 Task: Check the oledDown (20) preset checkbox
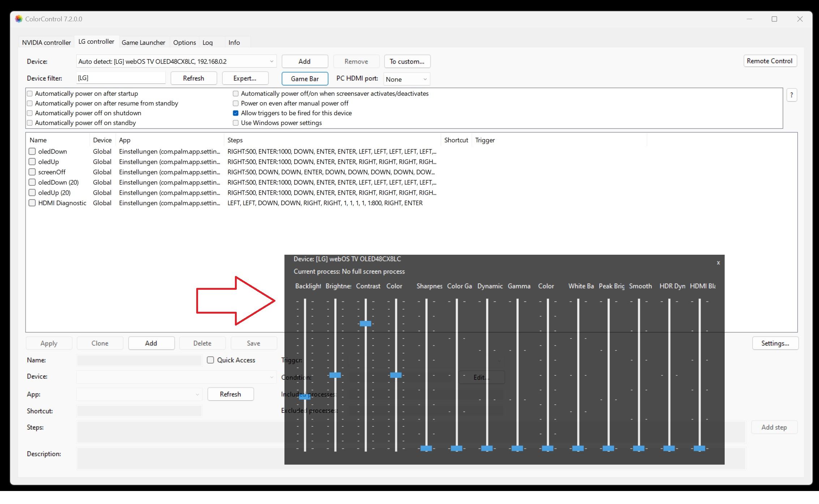click(32, 182)
